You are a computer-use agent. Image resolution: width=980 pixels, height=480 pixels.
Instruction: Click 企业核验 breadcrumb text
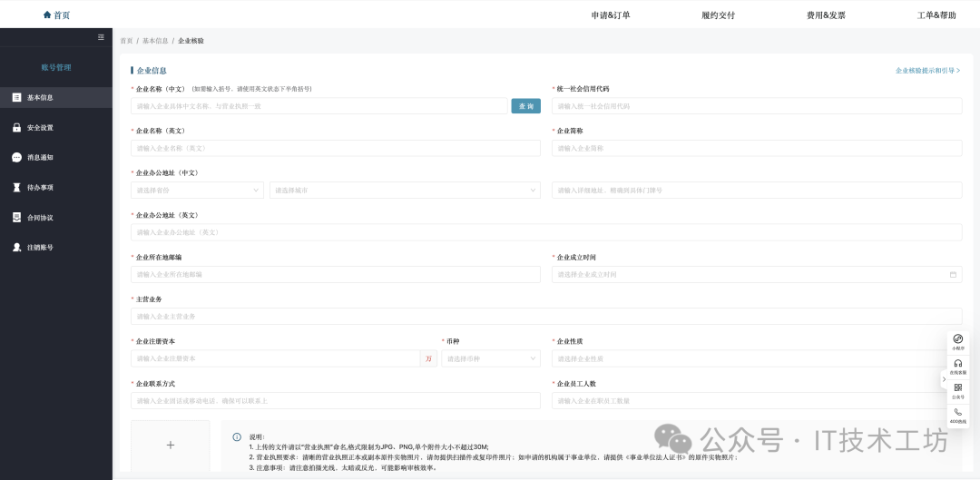coord(191,41)
